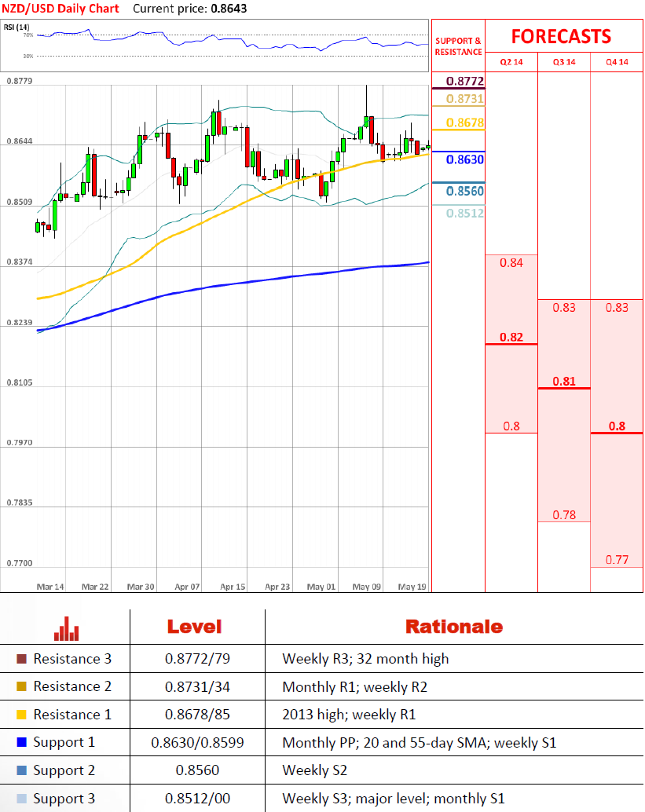645x812 pixels.
Task: Click the red bar chart icon
Action: [66, 629]
